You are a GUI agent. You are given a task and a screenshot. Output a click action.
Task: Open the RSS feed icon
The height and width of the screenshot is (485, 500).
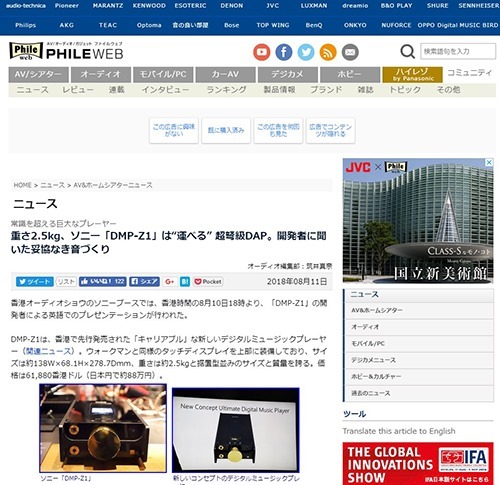(328, 52)
